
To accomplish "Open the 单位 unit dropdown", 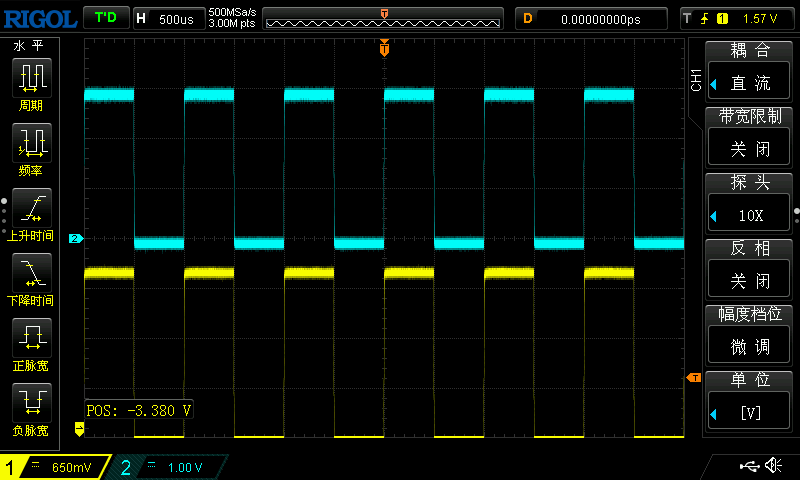I will [x=750, y=412].
